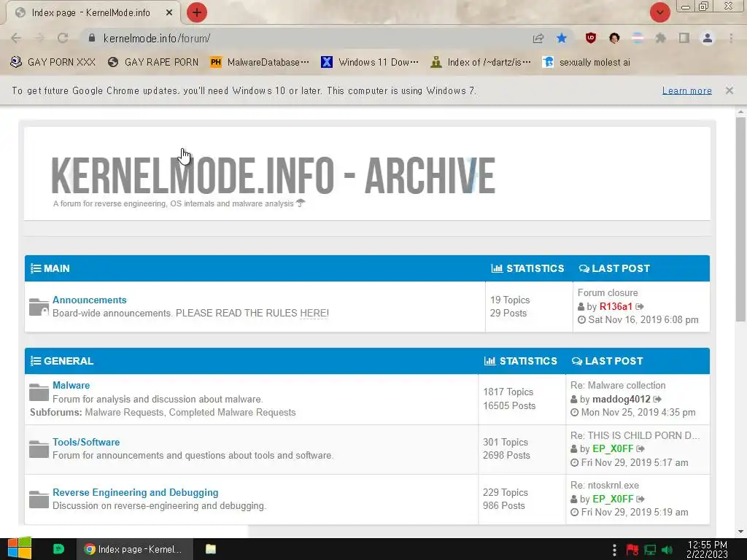Open Reverse Engineering and Debugging forum

135,492
